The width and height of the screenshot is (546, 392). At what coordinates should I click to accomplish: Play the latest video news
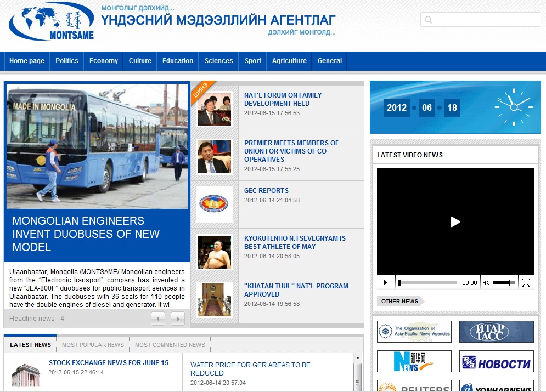coord(455,221)
